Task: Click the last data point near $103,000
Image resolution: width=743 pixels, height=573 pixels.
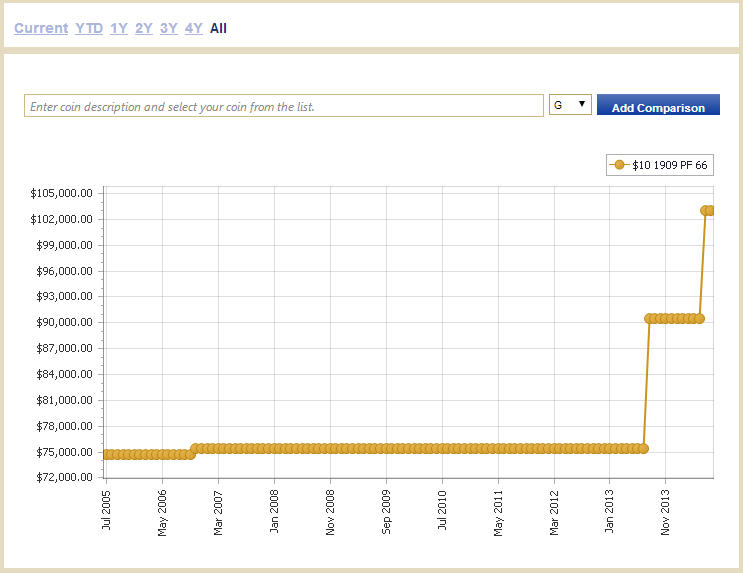Action: click(x=711, y=210)
